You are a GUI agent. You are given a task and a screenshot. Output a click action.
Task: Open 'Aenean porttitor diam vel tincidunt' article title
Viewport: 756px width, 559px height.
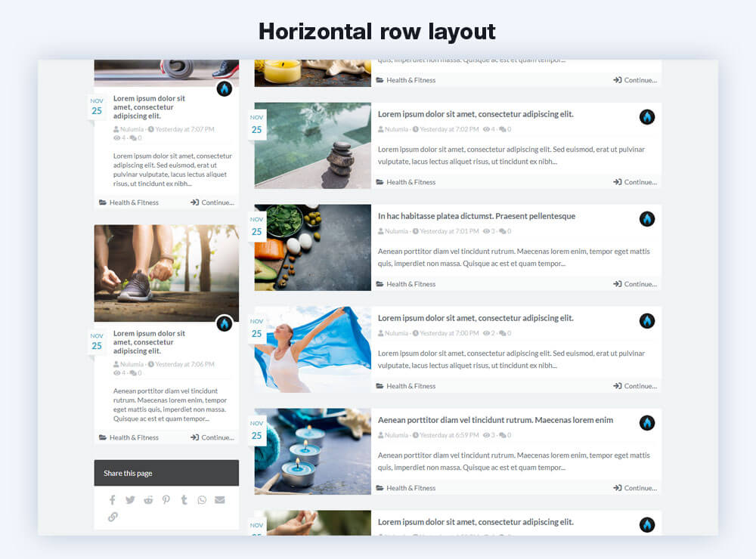coord(495,420)
